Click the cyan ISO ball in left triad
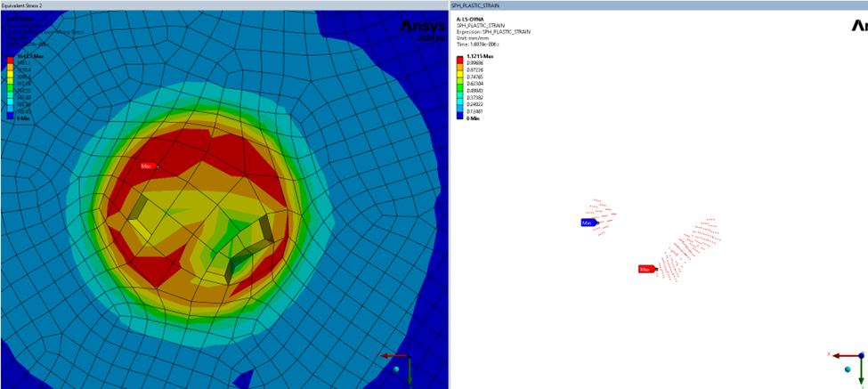868x389 pixels. [x=396, y=369]
